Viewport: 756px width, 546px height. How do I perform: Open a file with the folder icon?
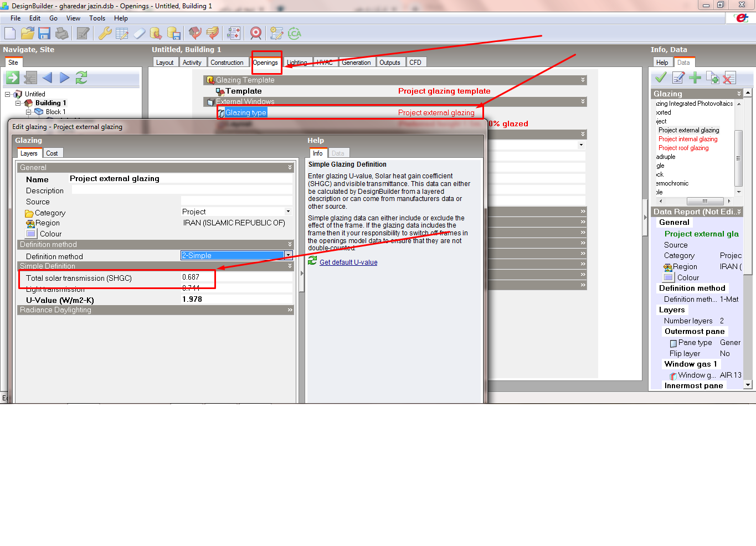(x=27, y=33)
